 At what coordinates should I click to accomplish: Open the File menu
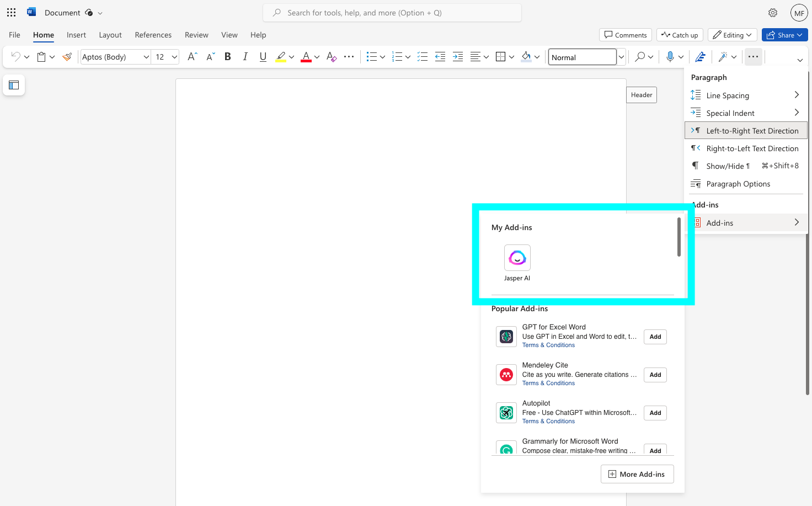pos(15,35)
